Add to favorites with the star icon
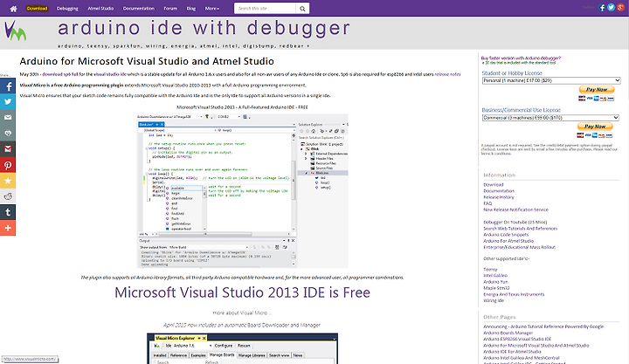 click(x=8, y=181)
